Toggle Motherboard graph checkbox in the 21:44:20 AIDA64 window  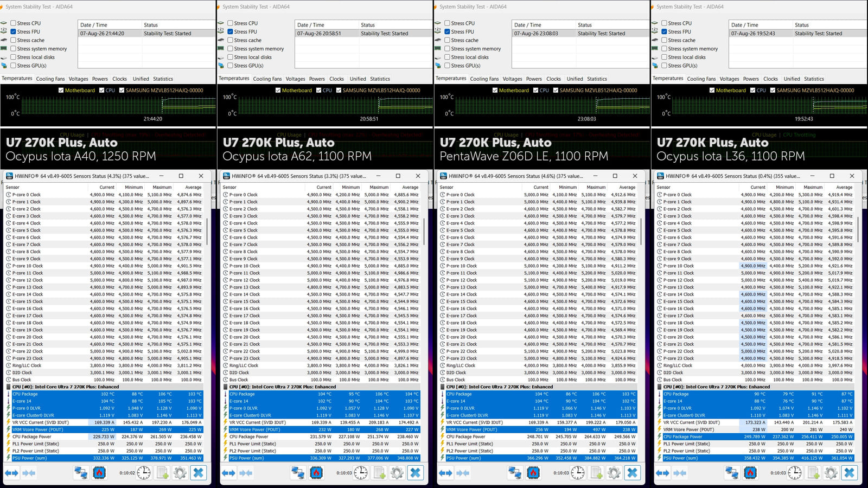click(x=61, y=91)
